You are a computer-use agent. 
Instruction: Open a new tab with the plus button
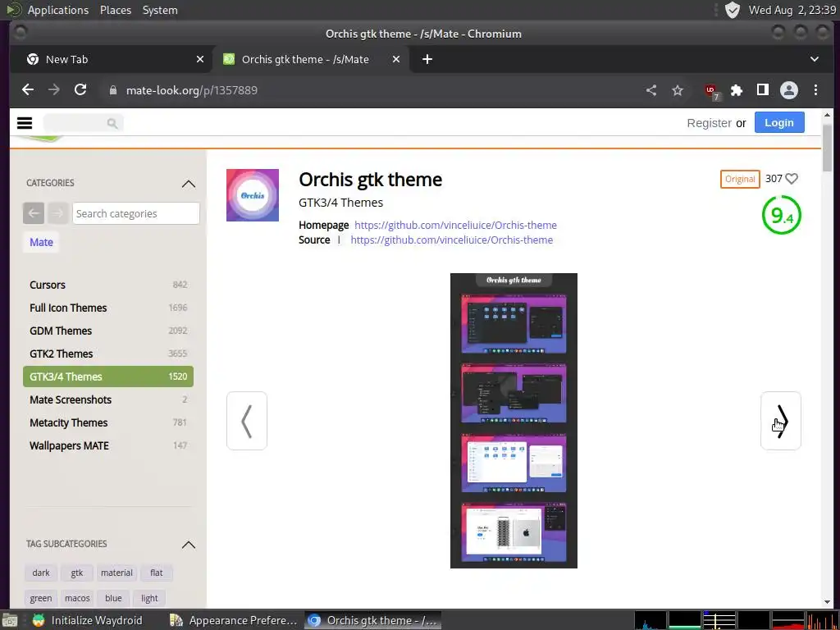click(427, 59)
